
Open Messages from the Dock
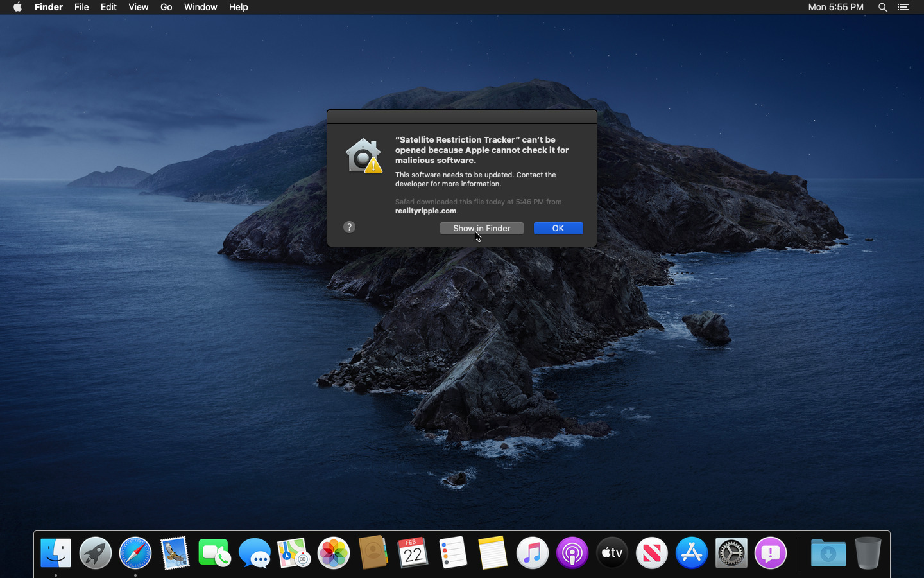pyautogui.click(x=255, y=552)
